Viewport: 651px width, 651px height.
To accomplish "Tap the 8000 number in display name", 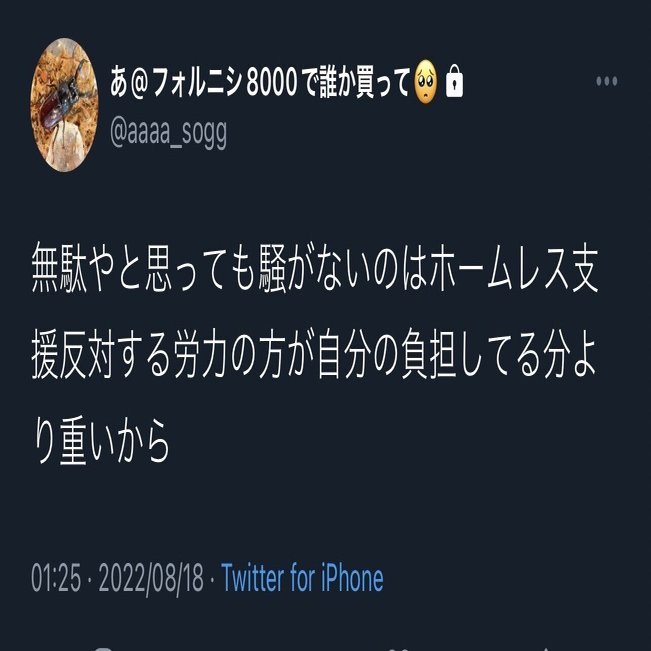I will click(x=272, y=83).
